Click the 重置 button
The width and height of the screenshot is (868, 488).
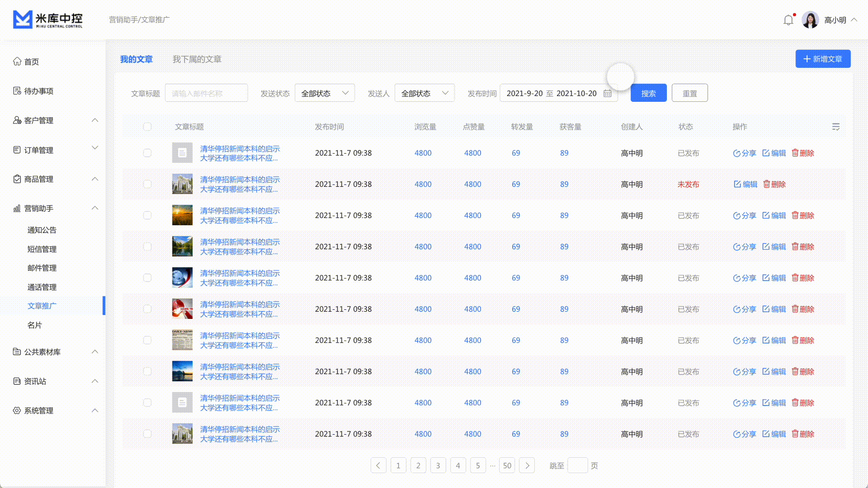(690, 93)
